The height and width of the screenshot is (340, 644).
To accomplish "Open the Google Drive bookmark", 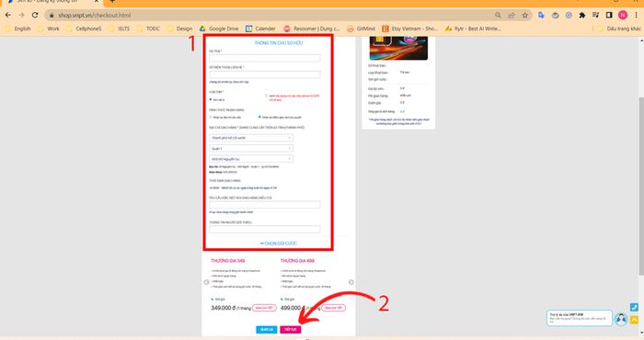I will 219,28.
